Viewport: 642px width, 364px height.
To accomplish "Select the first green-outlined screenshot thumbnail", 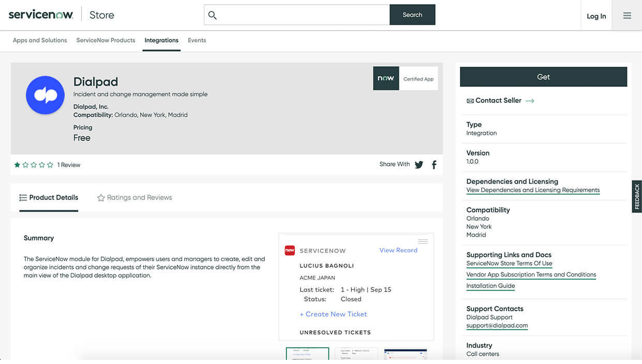I will 307,354.
